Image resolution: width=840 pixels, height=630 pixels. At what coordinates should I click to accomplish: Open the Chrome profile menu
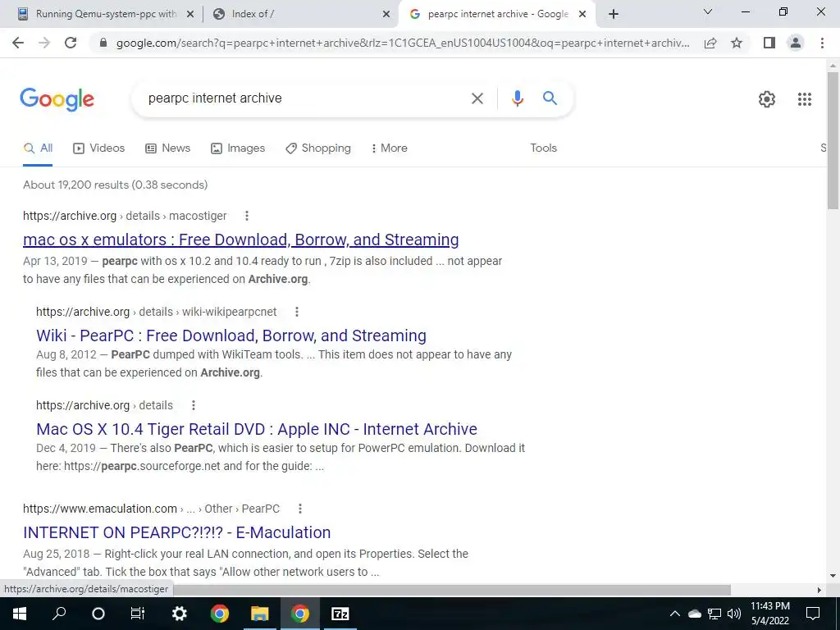[796, 43]
